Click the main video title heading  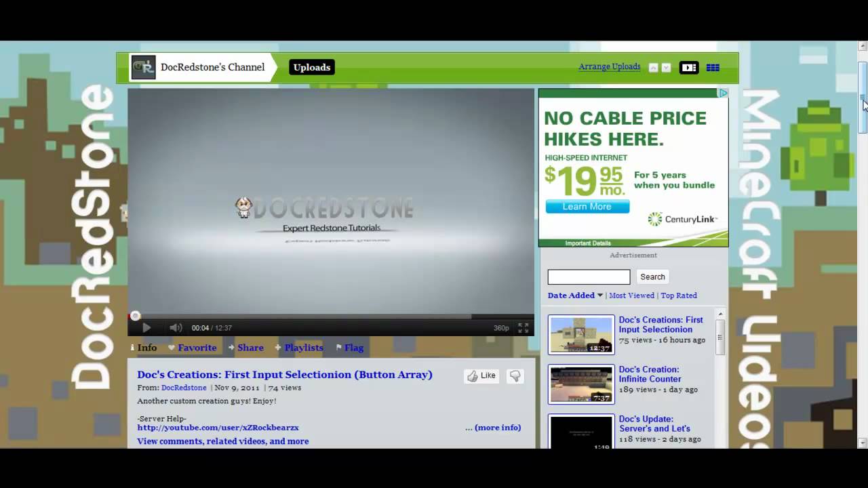(x=285, y=374)
